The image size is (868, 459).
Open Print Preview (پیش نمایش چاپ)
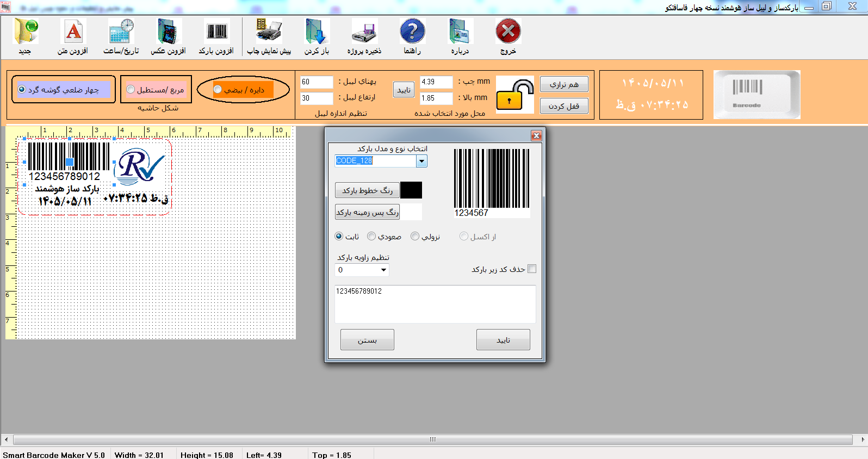pos(269,31)
